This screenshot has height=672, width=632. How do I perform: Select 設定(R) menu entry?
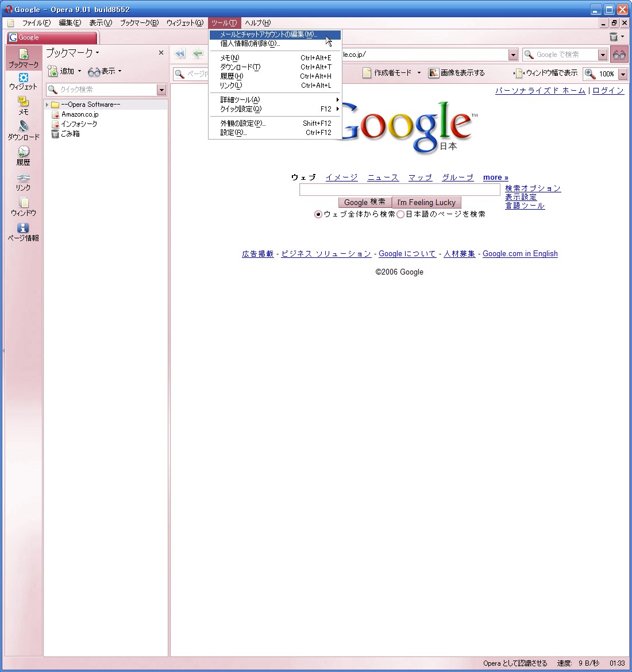coord(275,133)
